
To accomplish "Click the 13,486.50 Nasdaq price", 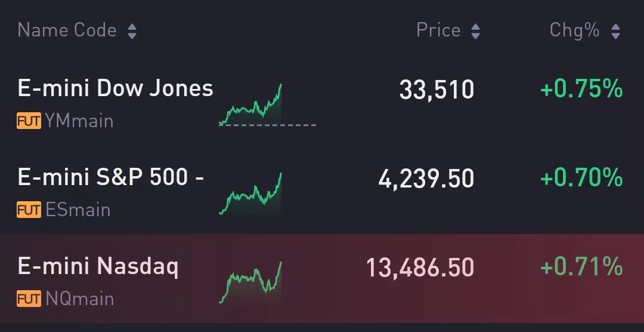I will coord(420,268).
